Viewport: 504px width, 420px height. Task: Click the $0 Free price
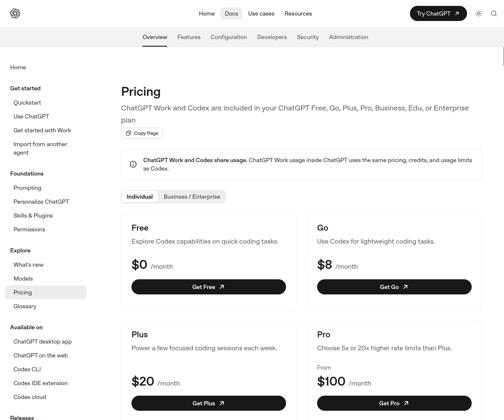click(x=139, y=265)
